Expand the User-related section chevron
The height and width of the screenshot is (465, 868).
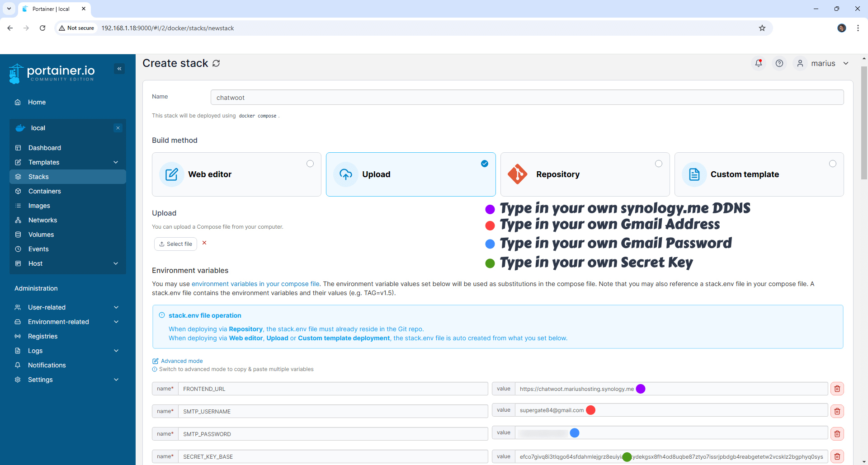point(116,307)
